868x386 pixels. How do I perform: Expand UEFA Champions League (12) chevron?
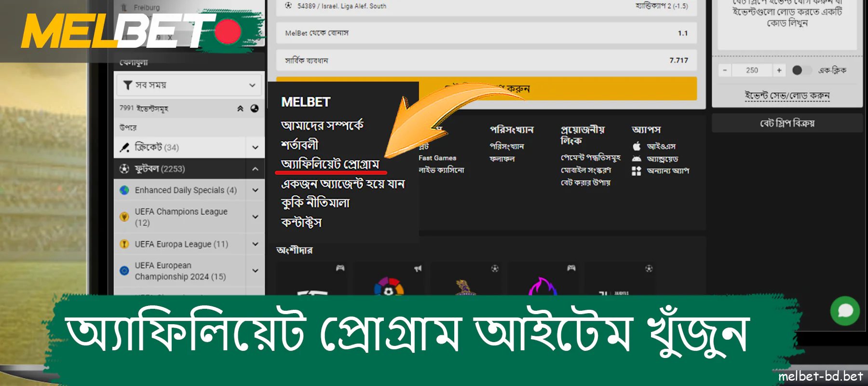255,217
